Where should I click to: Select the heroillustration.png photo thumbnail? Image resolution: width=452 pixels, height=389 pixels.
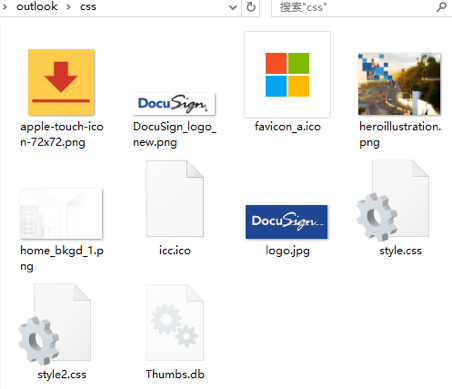(x=399, y=84)
